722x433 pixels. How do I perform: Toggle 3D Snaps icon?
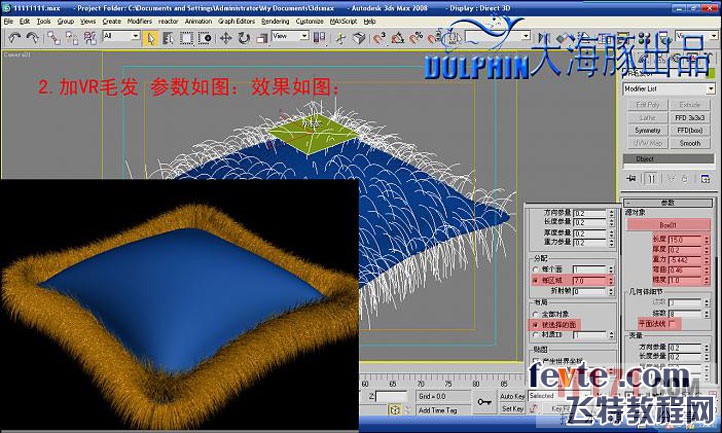pyautogui.click(x=379, y=38)
